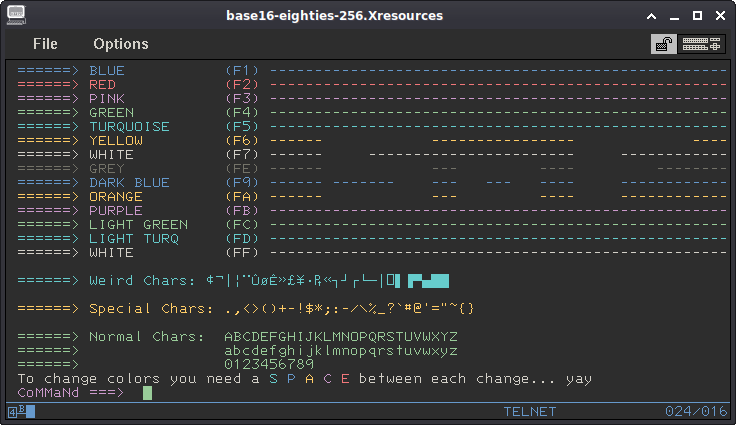Click the Weird Chars label
Image resolution: width=736 pixels, height=425 pixels.
[142, 281]
